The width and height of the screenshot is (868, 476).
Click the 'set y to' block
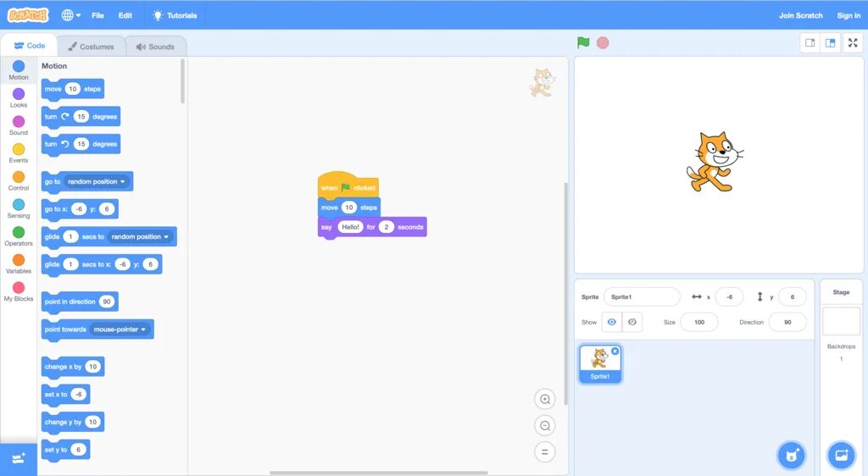point(65,450)
